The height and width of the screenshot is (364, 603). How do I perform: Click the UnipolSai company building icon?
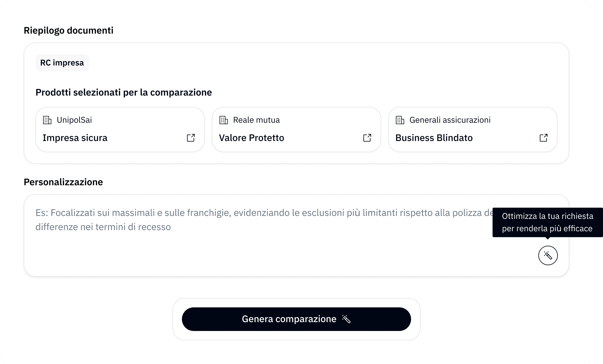point(47,120)
